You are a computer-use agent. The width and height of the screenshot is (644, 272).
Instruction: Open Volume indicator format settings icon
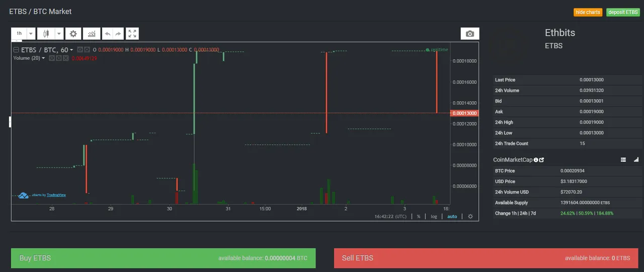point(58,58)
